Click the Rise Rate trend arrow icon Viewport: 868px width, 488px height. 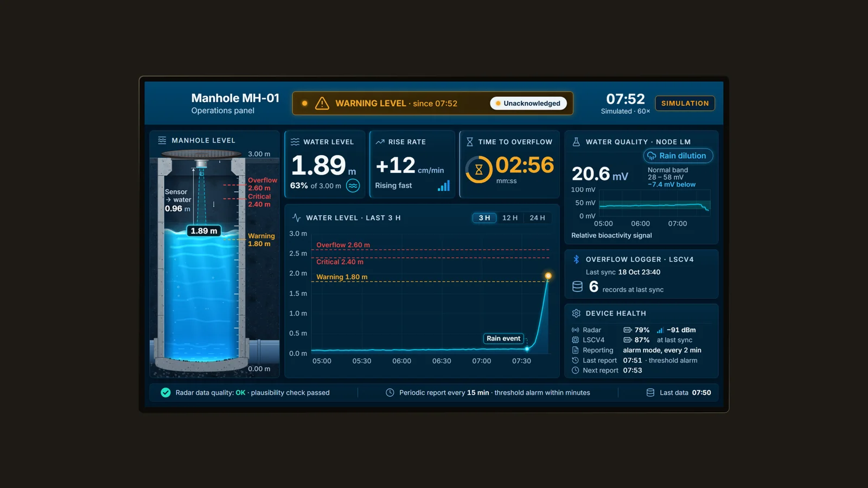(380, 142)
